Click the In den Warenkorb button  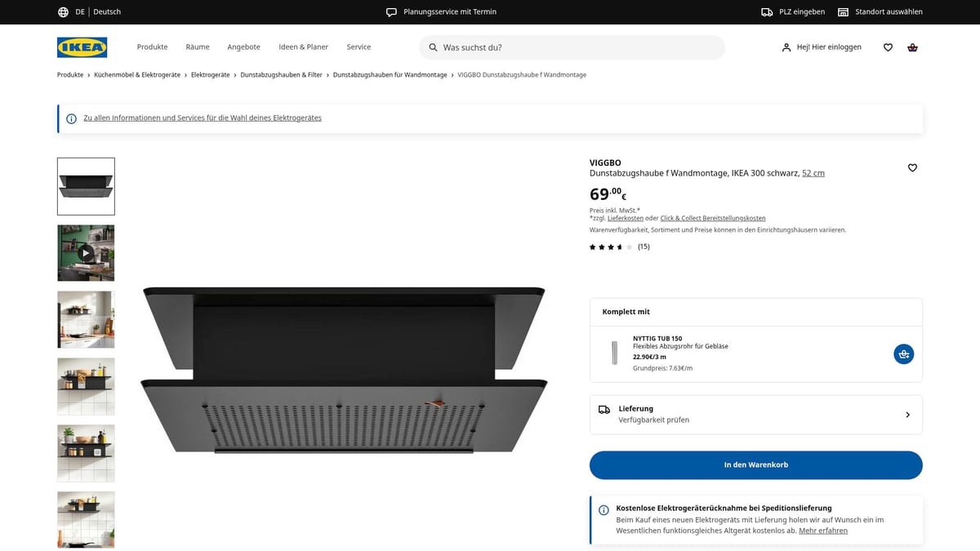(755, 464)
